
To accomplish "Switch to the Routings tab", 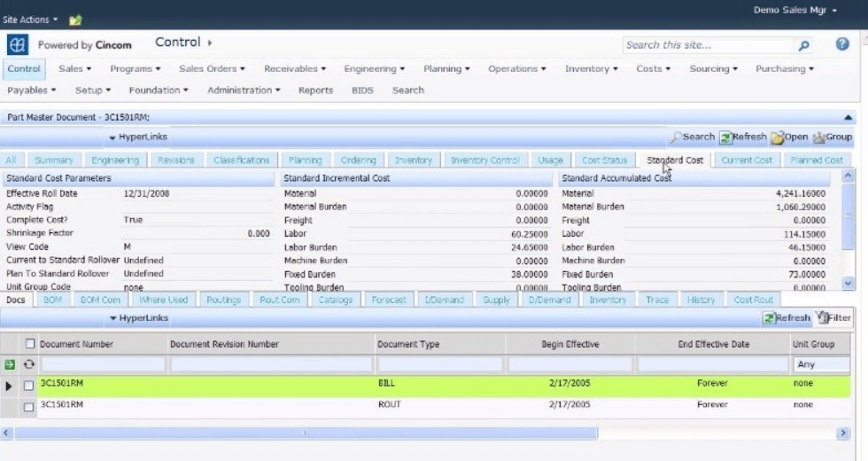I will tap(223, 300).
